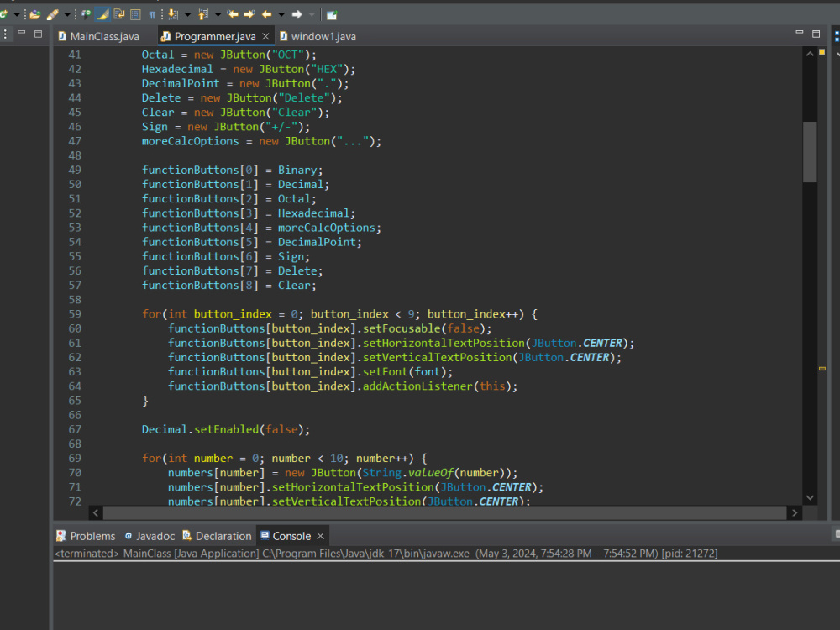Image resolution: width=840 pixels, height=630 pixels.
Task: Switch to the Problems view
Action: tap(92, 536)
